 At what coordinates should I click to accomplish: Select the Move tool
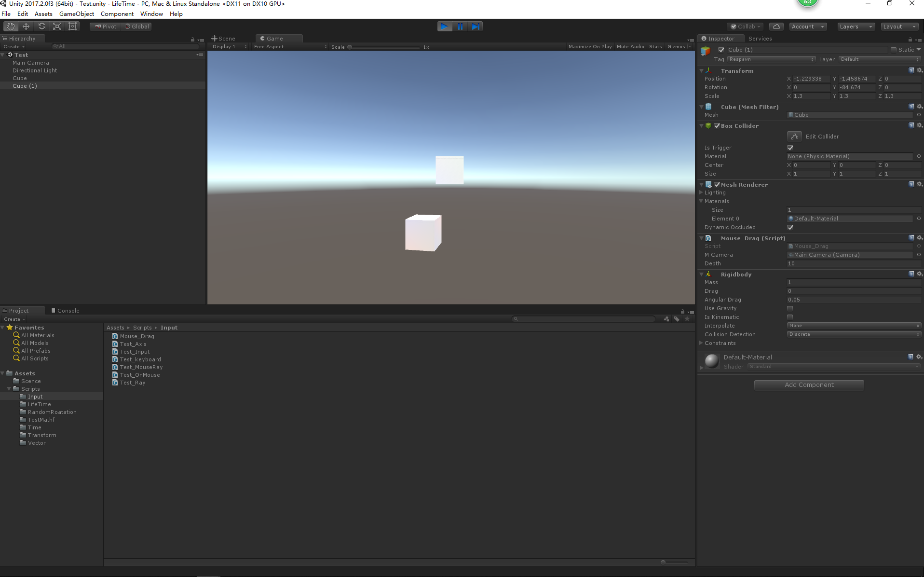(x=26, y=26)
